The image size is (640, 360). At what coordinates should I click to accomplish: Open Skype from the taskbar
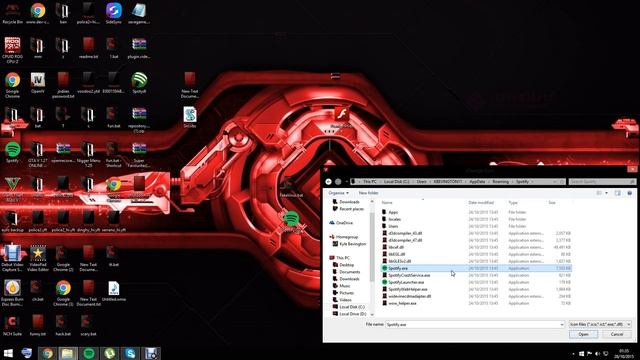130,353
